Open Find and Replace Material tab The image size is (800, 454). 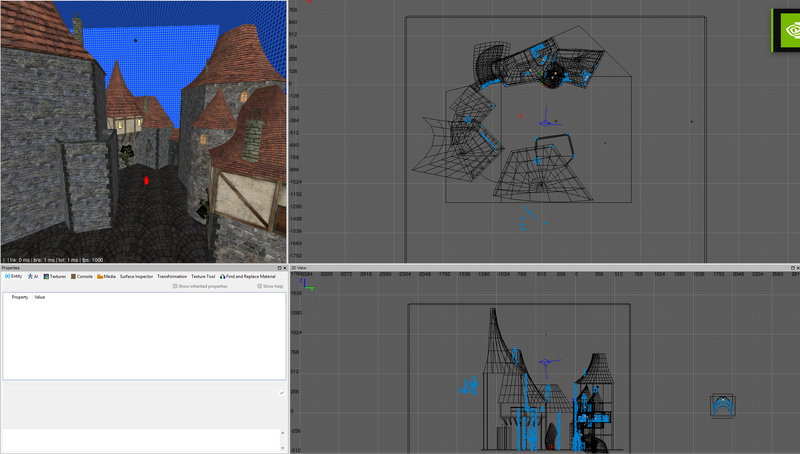pyautogui.click(x=247, y=276)
